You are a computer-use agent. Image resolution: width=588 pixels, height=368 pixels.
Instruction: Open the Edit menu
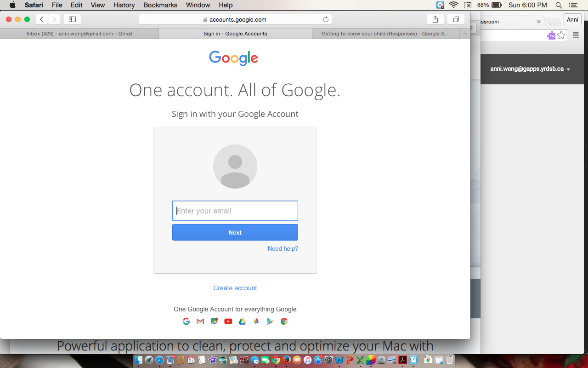tap(77, 5)
